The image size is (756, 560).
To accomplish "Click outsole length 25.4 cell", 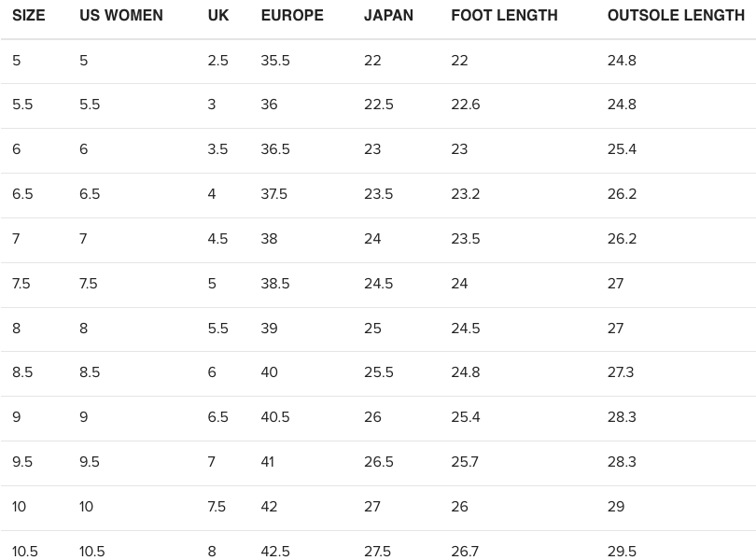I will tap(622, 149).
